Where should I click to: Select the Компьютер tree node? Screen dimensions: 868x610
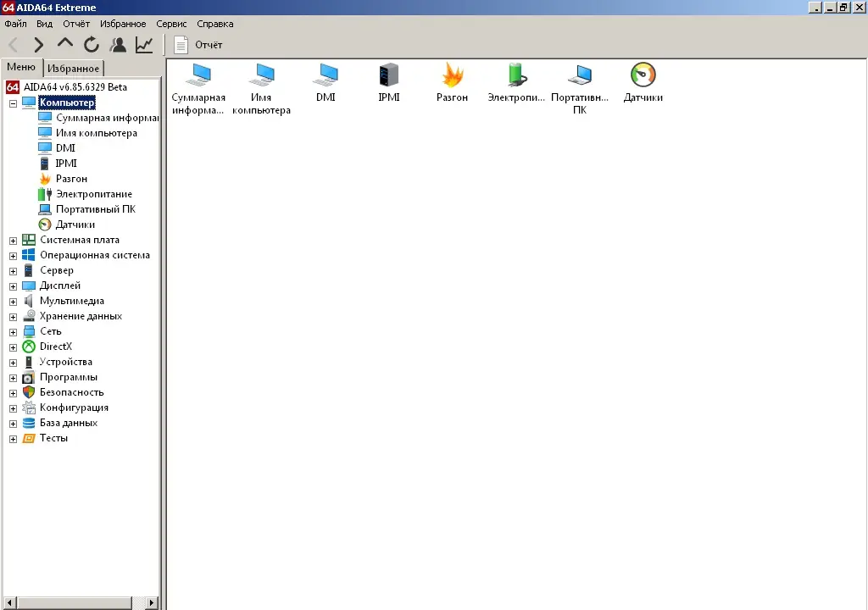pos(67,103)
